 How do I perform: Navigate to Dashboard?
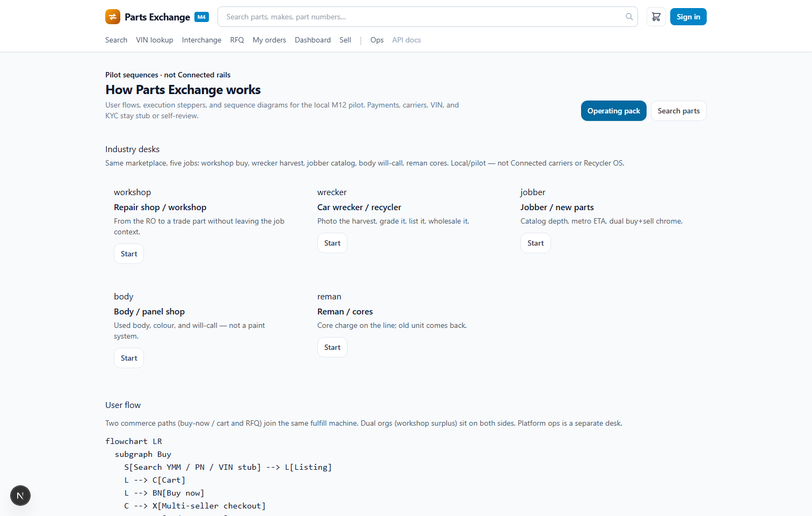click(x=313, y=40)
